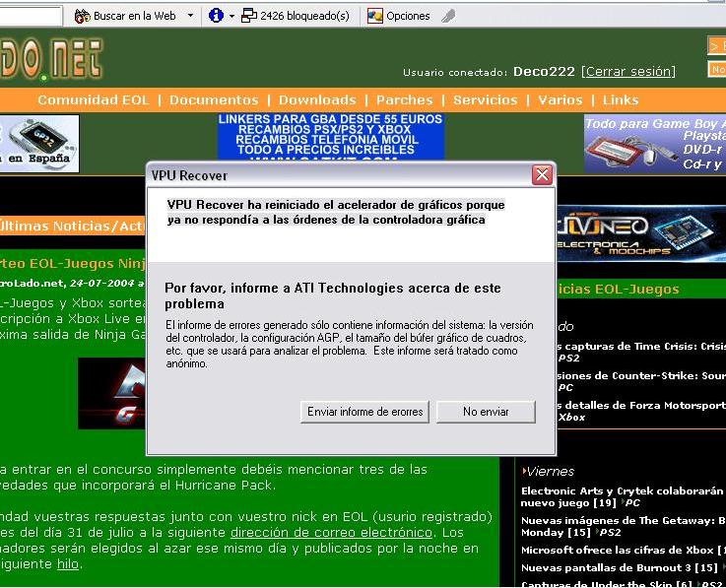Screen dimensions: 726x588
Task: Open Nuevas pantallas de Burnout 3 headline
Action: click(x=620, y=568)
